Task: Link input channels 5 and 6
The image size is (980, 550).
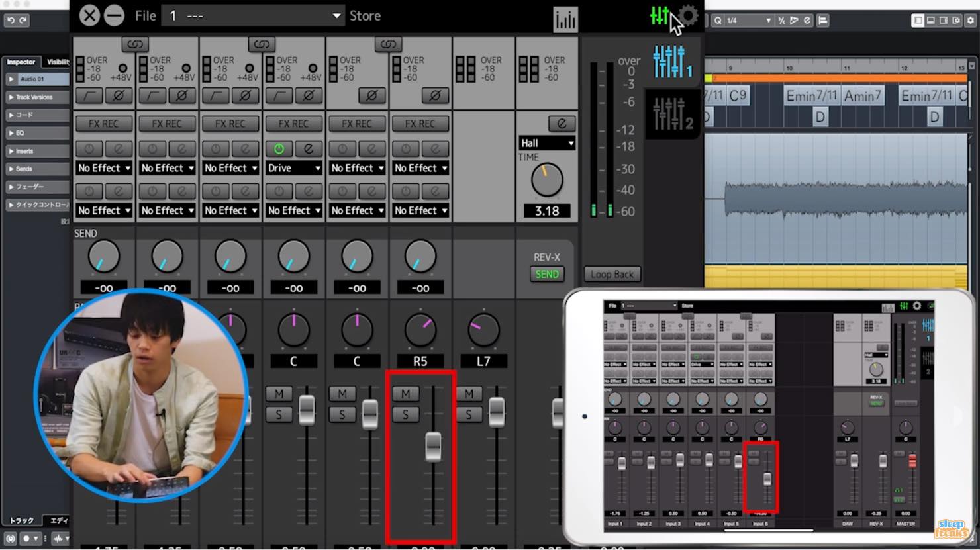Action: pyautogui.click(x=388, y=44)
